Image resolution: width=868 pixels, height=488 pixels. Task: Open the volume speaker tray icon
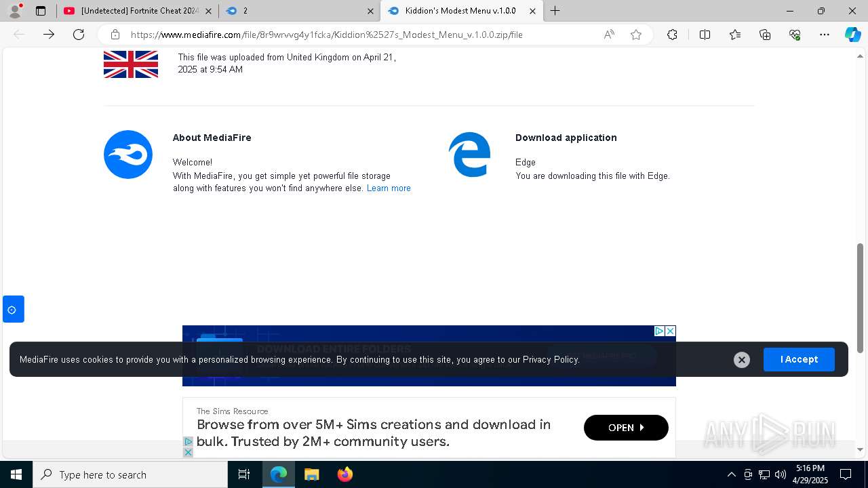click(x=781, y=474)
